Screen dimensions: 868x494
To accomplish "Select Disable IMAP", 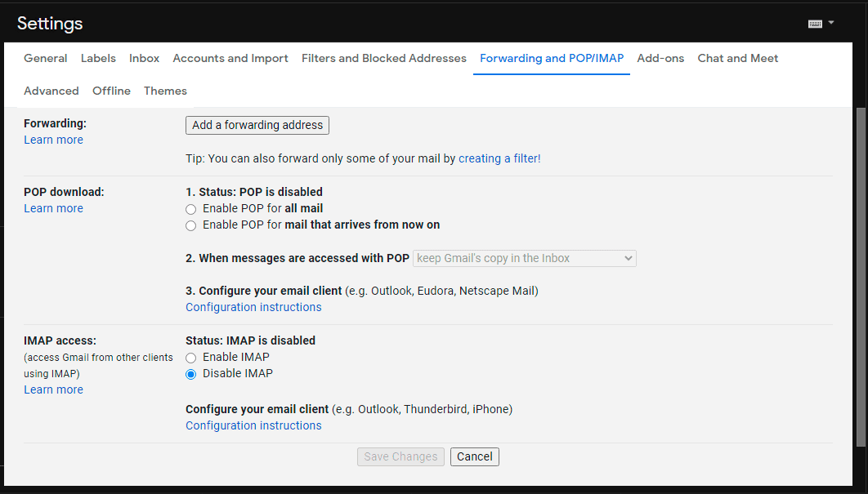I will point(190,373).
